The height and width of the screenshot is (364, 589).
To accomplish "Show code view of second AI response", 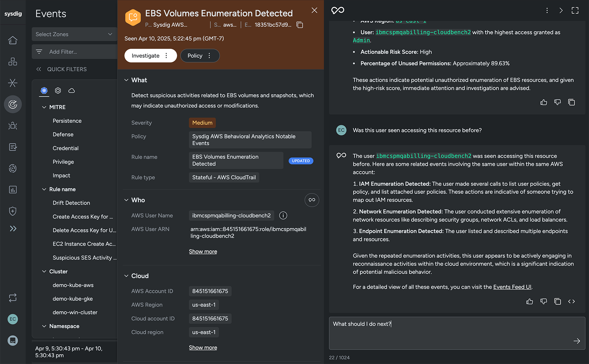I will click(x=571, y=301).
